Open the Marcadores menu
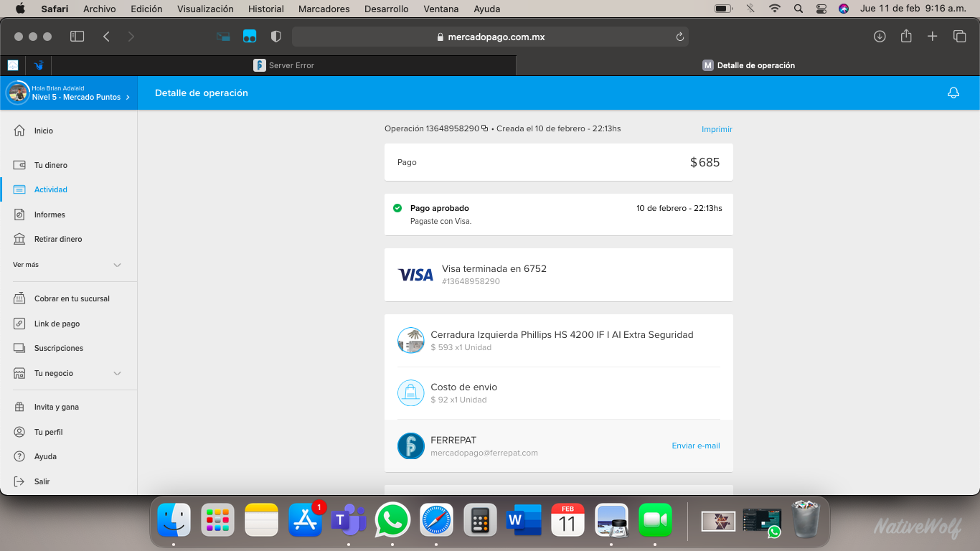The width and height of the screenshot is (980, 551). pyautogui.click(x=324, y=9)
